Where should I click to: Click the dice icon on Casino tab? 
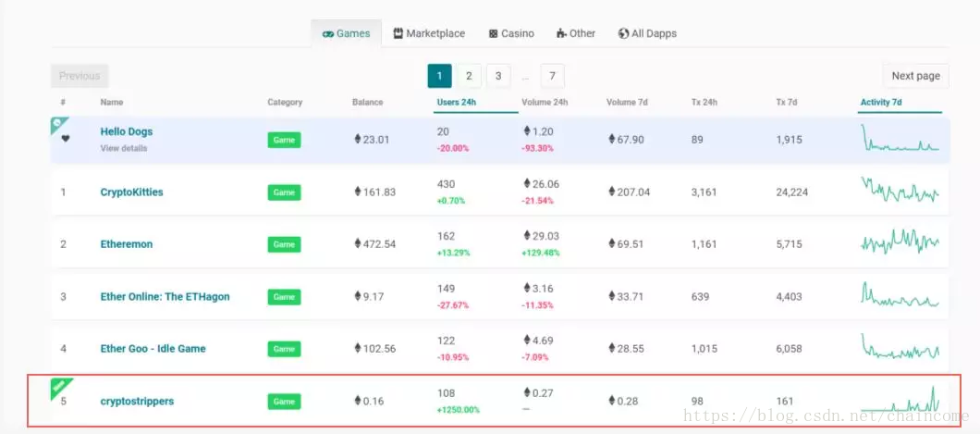(x=493, y=33)
